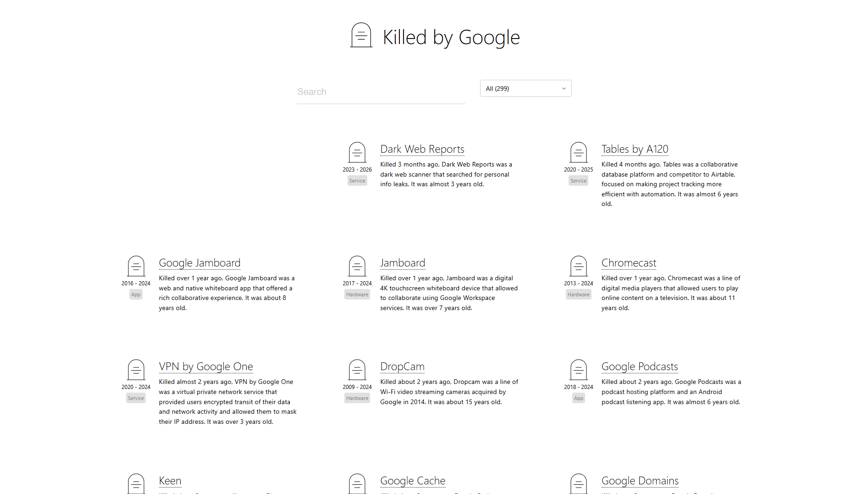Click the 2016 - 2024 date text
868x494 pixels.
point(136,283)
